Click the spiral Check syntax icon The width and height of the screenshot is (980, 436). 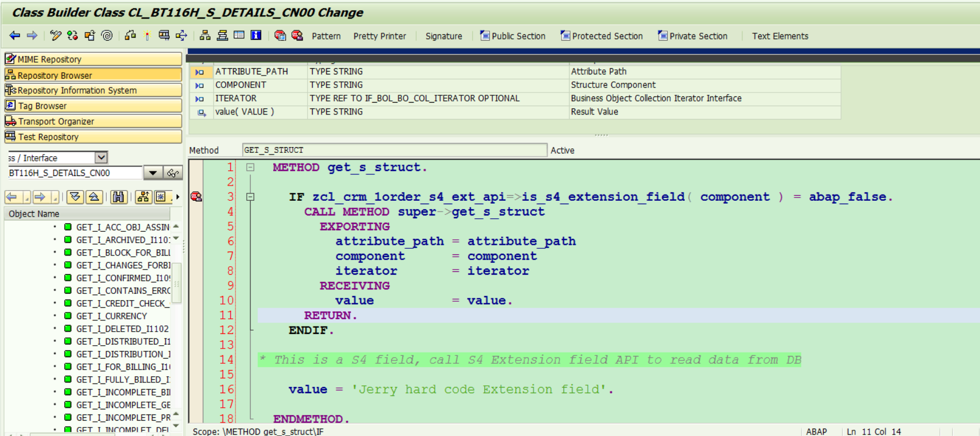107,36
